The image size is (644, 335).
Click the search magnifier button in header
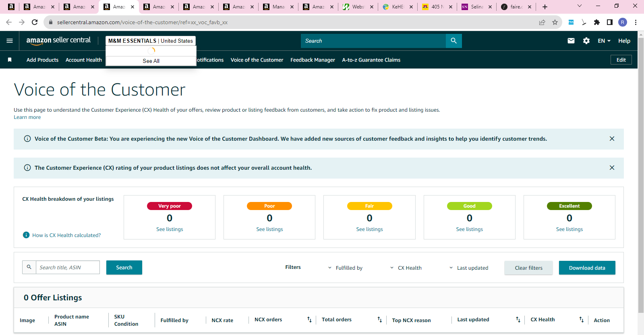454,41
